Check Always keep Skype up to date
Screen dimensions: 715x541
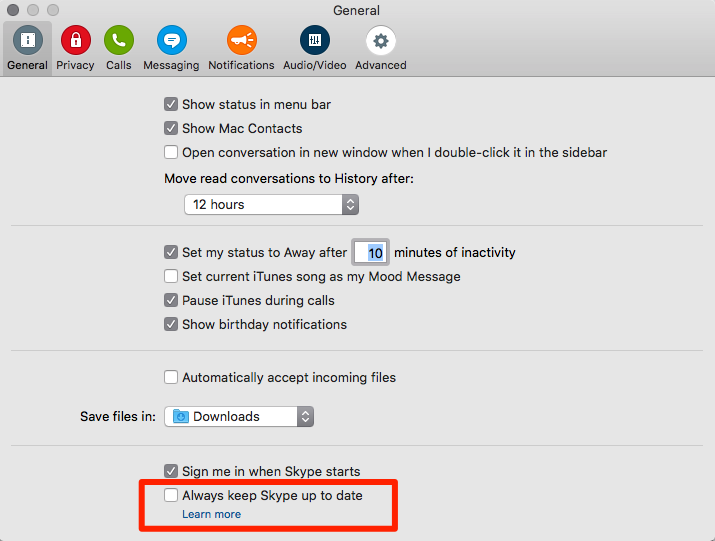point(171,495)
